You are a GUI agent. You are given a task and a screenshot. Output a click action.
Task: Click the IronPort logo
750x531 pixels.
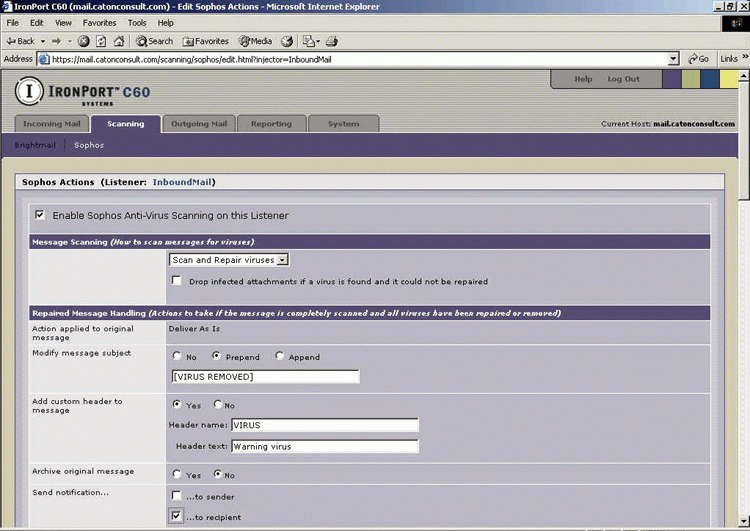pyautogui.click(x=82, y=91)
